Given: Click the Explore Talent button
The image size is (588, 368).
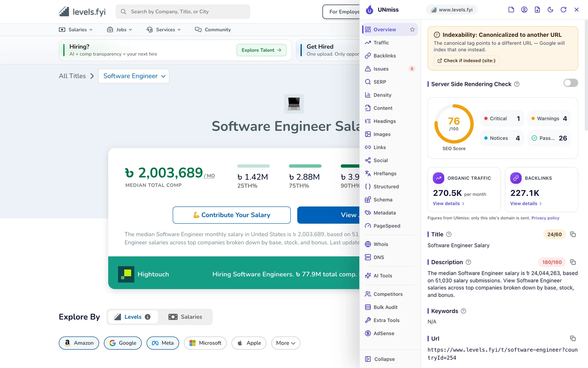Looking at the screenshot, I should pos(261,50).
